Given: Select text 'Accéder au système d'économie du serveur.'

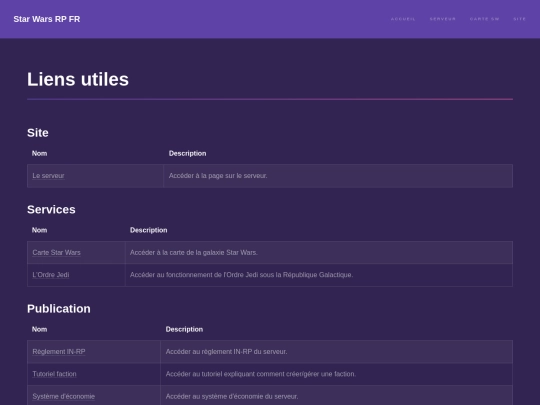Looking at the screenshot, I should pos(232,396).
